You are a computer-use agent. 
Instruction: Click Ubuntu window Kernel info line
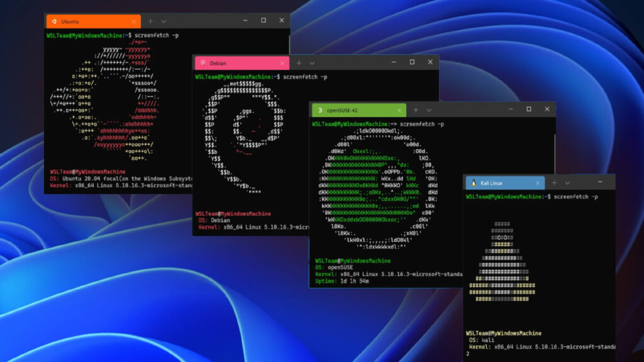(x=121, y=185)
